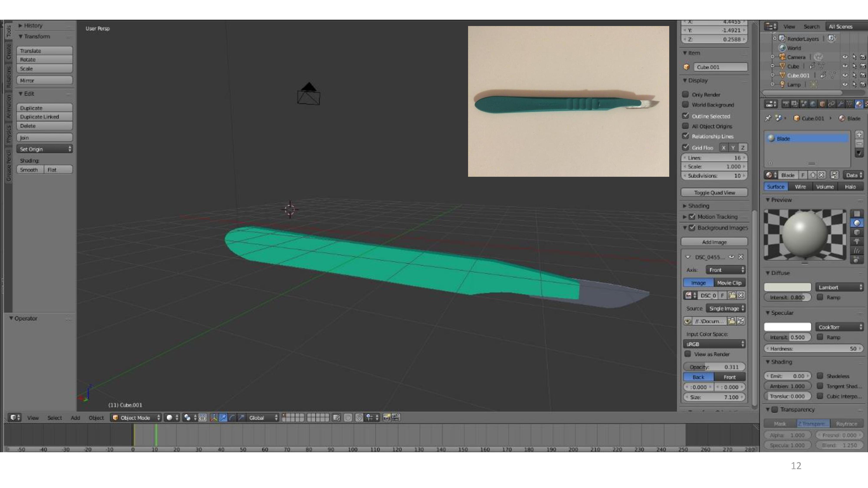Open the Object Mode dropdown
Screen dimensions: 868x488
pos(136,418)
